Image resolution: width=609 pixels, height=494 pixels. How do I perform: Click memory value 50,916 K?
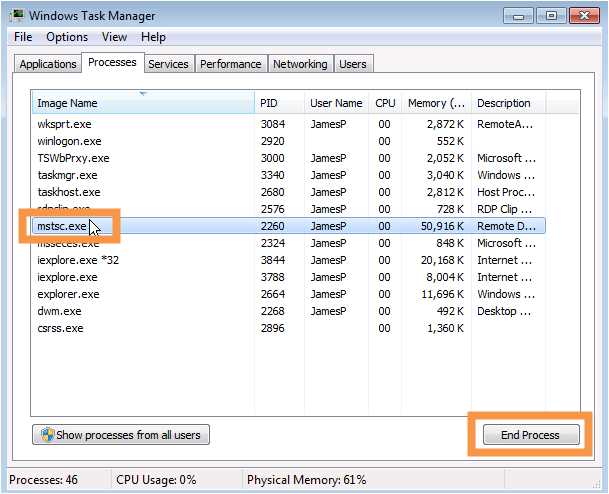point(442,226)
